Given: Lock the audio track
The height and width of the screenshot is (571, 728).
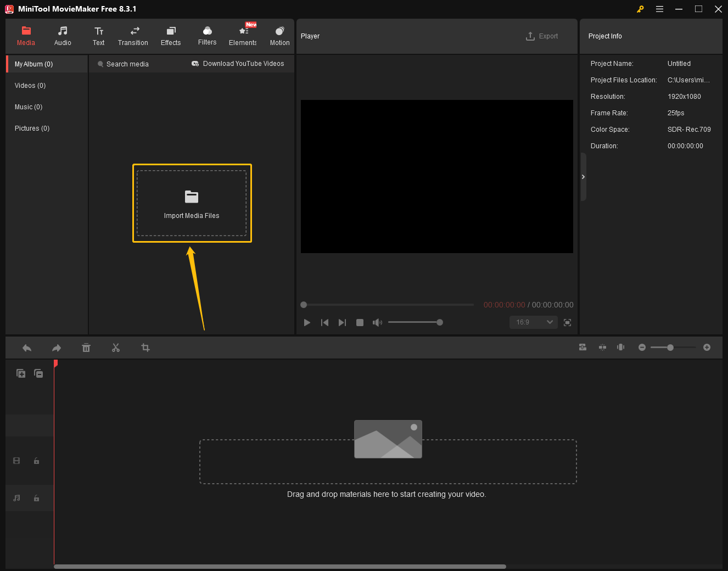Looking at the screenshot, I should pos(36,498).
